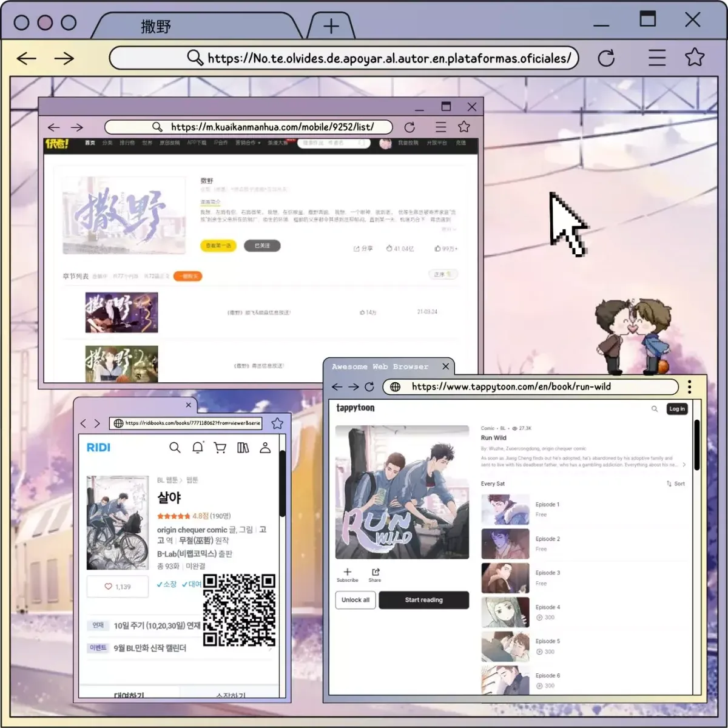Click the Start reading button
This screenshot has width=728, height=728.
point(424,600)
